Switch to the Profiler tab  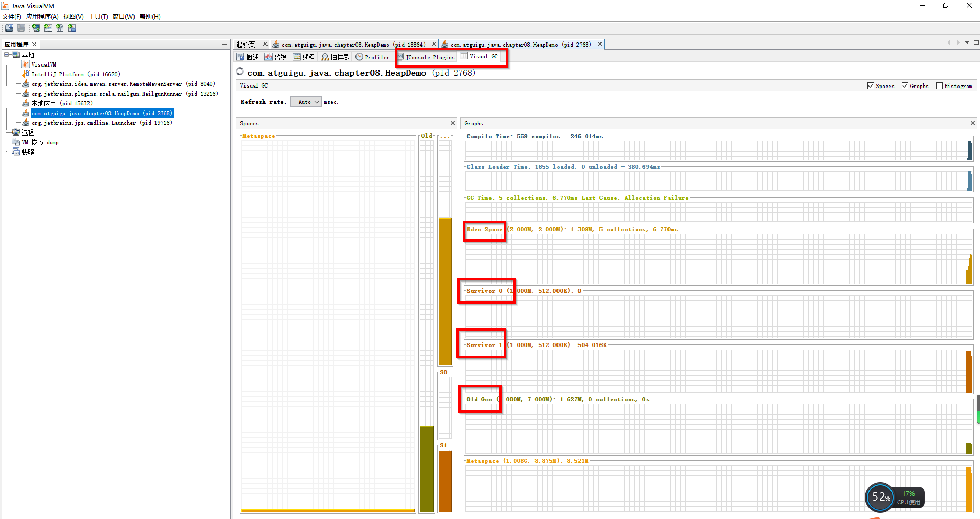pos(372,57)
